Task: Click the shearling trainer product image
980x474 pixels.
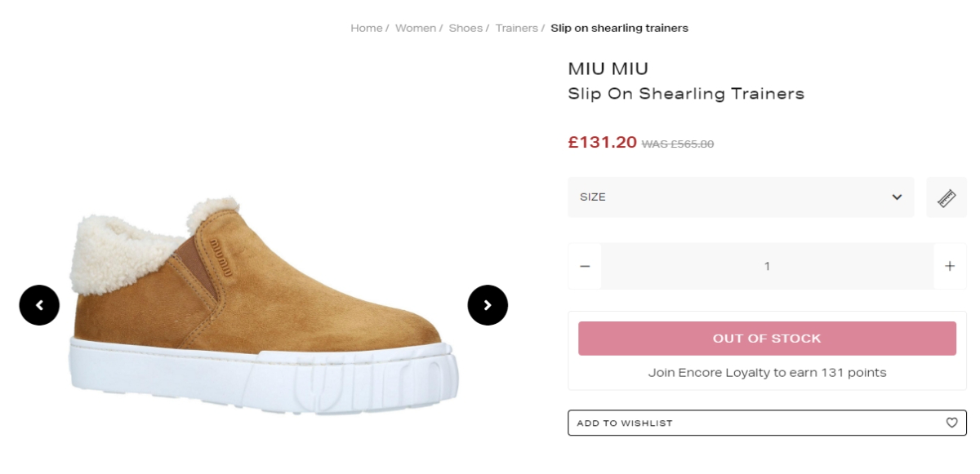Action: (x=261, y=310)
